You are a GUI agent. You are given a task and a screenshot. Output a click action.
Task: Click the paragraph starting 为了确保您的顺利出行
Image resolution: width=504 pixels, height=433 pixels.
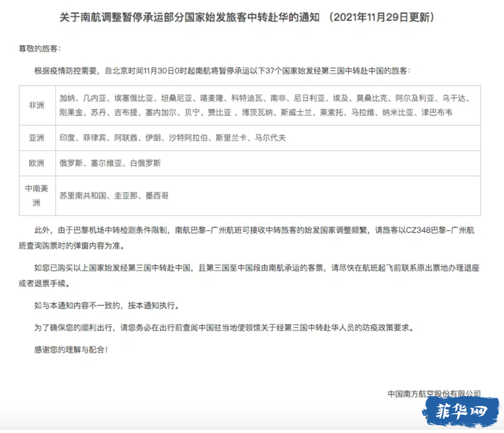pos(224,328)
